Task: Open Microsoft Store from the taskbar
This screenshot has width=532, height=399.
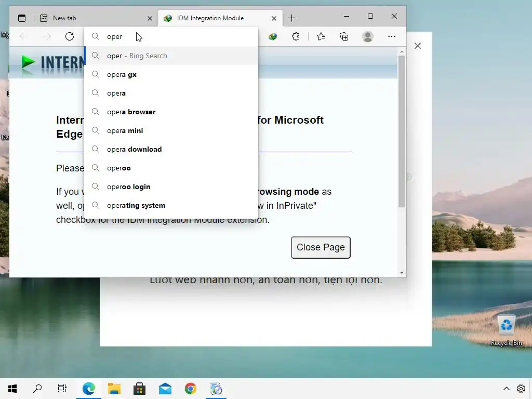Action: (x=139, y=389)
